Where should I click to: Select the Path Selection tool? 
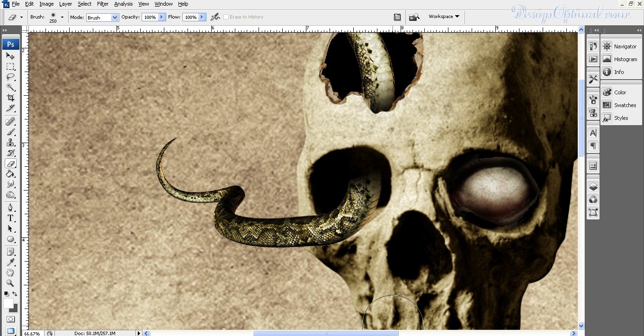pos(10,228)
